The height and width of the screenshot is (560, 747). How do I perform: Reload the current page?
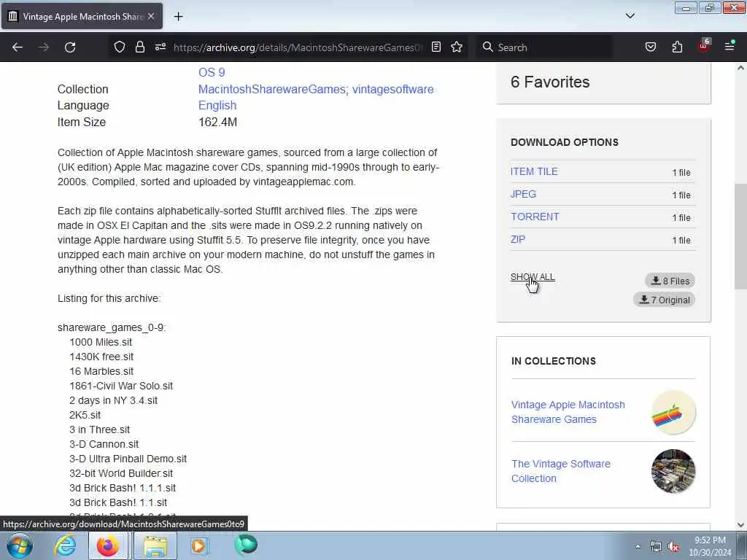70,47
